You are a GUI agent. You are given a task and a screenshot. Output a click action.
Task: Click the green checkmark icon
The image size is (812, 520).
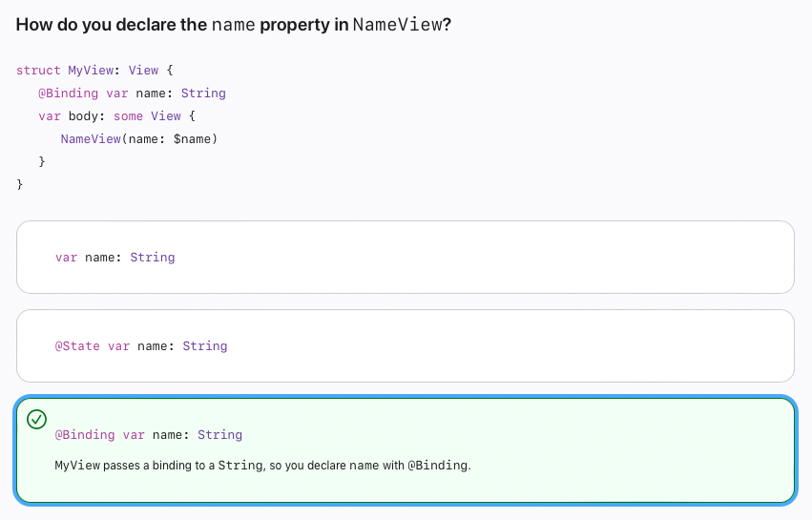[37, 419]
